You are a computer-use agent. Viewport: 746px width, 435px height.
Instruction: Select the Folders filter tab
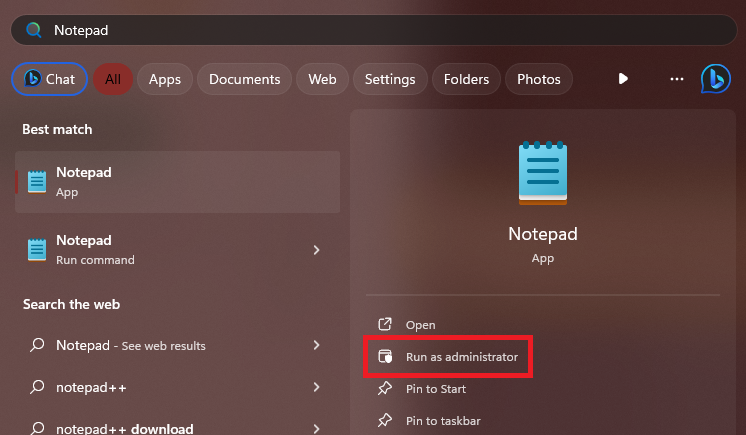[466, 79]
